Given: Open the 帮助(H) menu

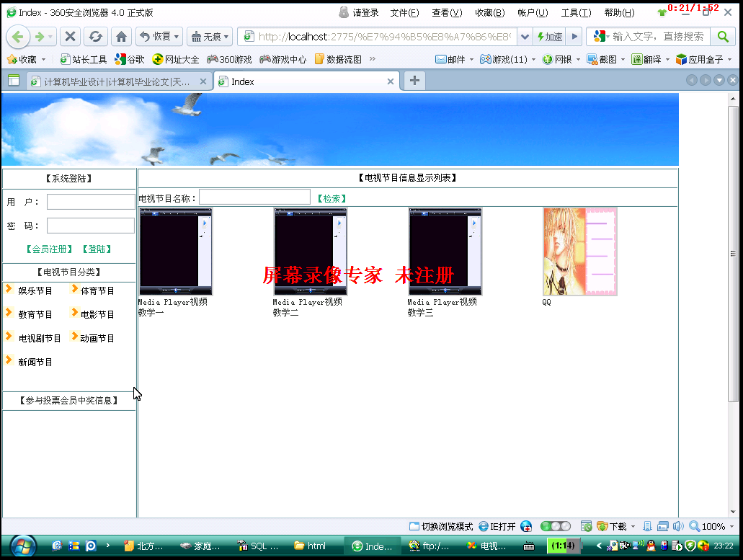Looking at the screenshot, I should [619, 13].
